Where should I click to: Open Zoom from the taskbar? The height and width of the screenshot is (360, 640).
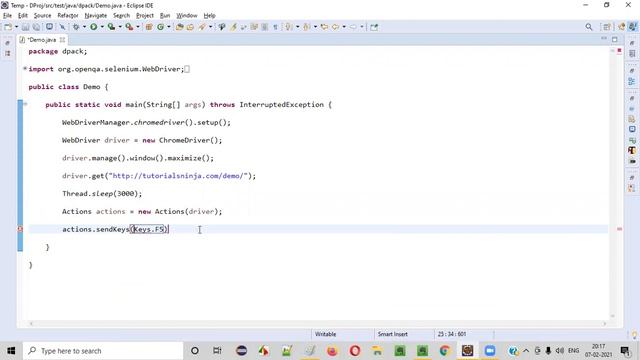(x=490, y=351)
